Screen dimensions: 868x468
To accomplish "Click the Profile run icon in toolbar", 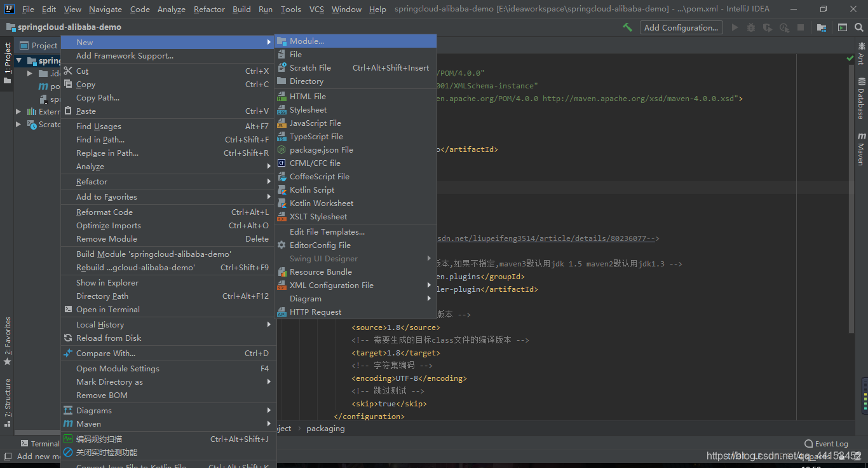I will tap(784, 27).
